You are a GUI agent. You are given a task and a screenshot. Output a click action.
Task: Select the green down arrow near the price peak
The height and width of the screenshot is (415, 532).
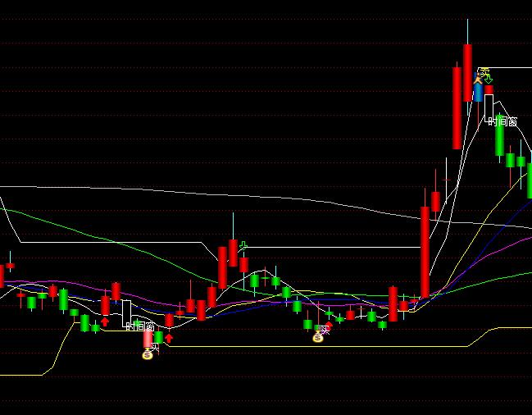pyautogui.click(x=488, y=79)
